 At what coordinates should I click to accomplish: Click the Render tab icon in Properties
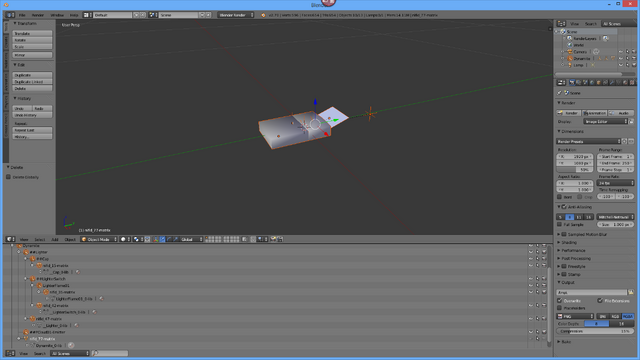pyautogui.click(x=572, y=82)
